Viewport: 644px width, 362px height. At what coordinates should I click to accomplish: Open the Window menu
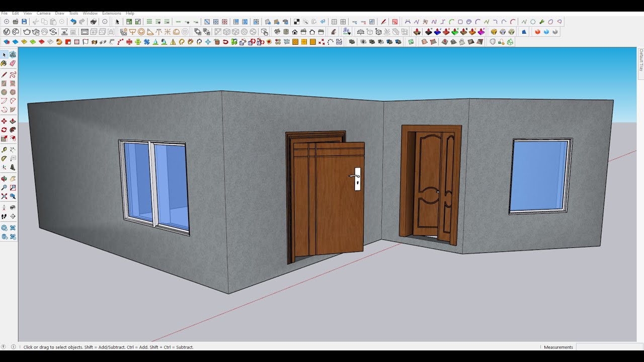(90, 13)
